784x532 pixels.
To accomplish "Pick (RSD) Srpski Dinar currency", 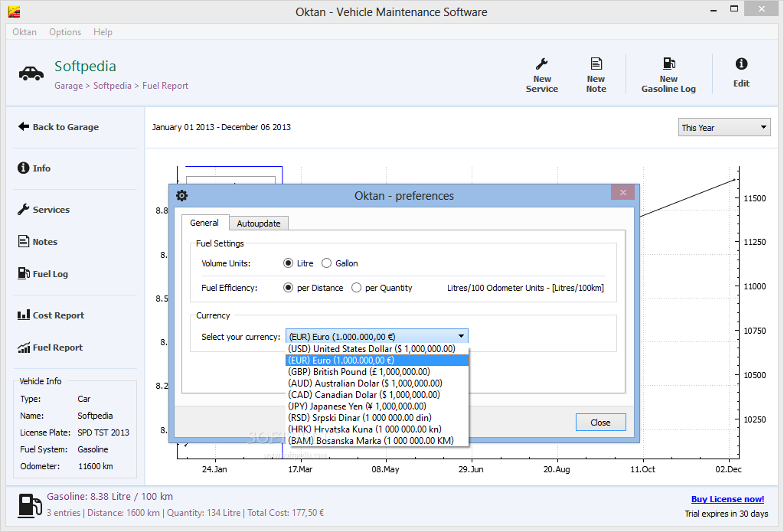I will point(377,417).
